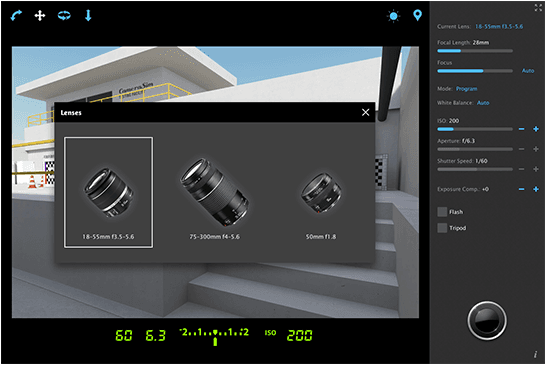The width and height of the screenshot is (546, 365).
Task: Close the Lenses dialog
Action: (365, 112)
